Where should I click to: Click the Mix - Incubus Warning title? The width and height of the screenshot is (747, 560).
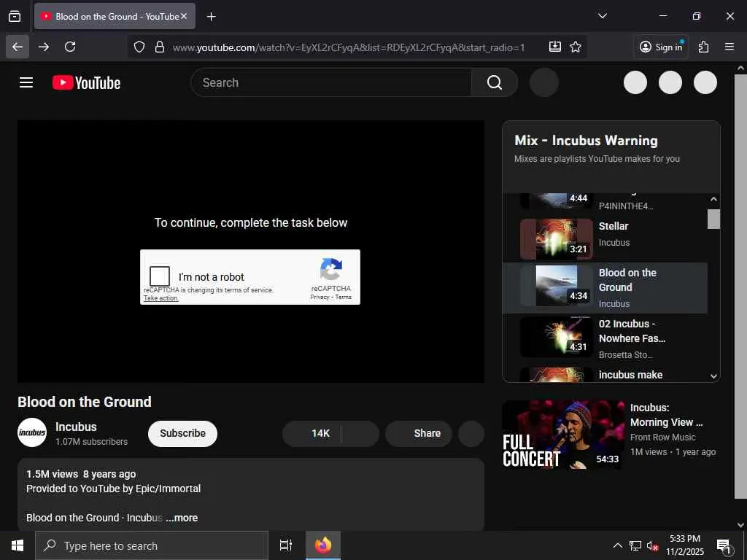pos(586,141)
